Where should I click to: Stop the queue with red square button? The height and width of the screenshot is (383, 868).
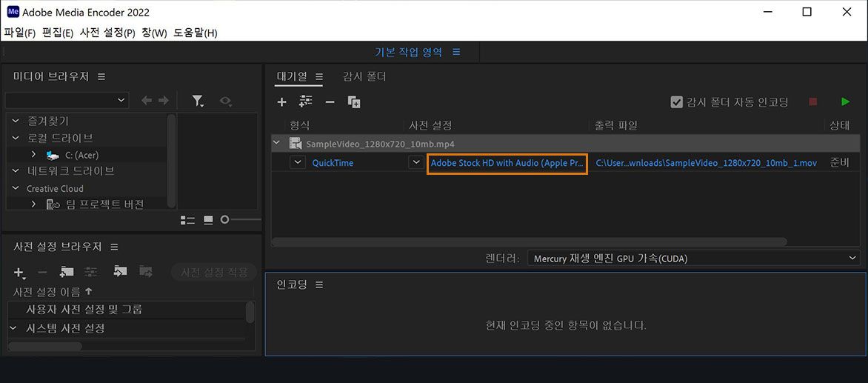pos(813,101)
